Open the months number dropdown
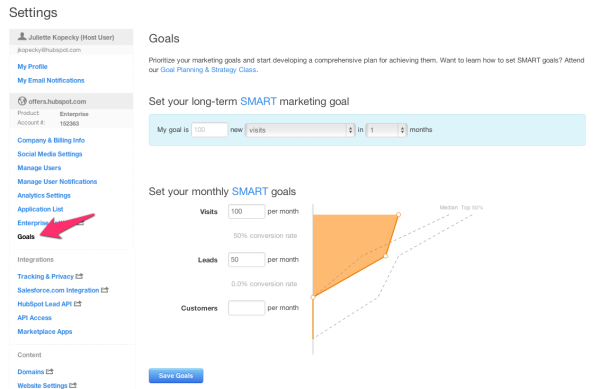The height and width of the screenshot is (389, 600). coord(386,130)
